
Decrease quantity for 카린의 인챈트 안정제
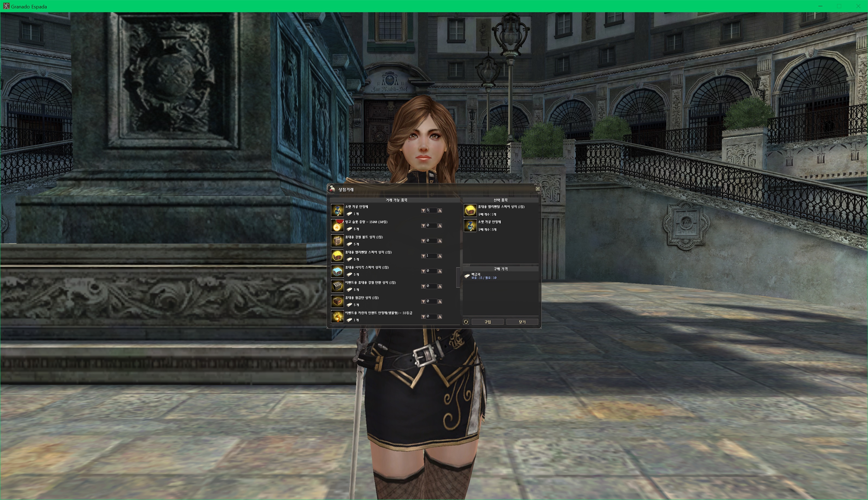423,317
